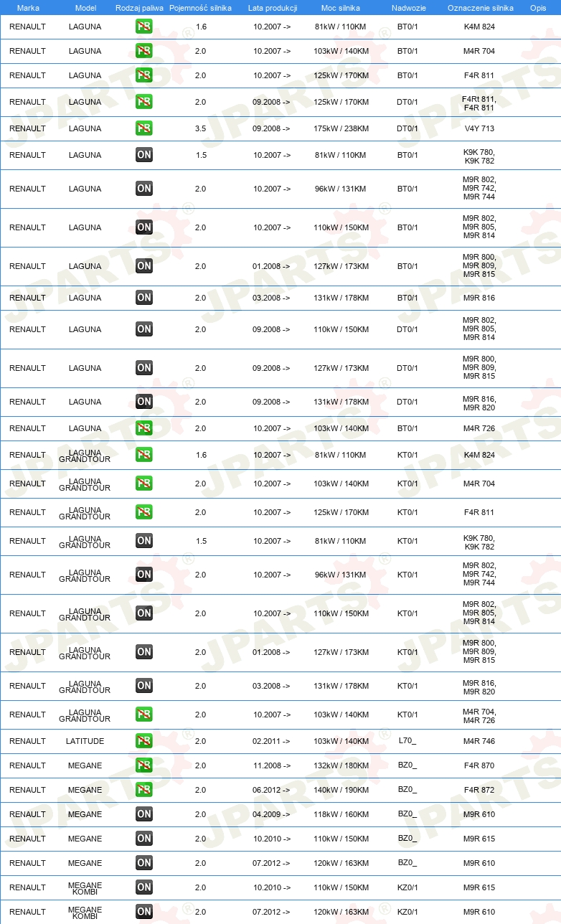Click the 'Moc silnika' column header
The width and height of the screenshot is (561, 924).
341,8
